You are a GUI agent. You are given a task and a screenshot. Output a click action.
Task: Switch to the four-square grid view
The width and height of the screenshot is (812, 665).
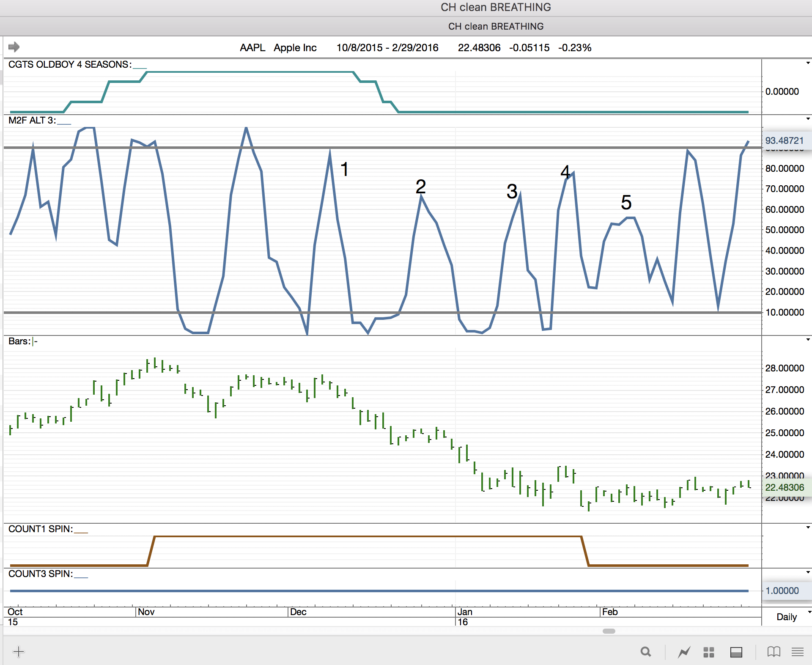point(709,652)
